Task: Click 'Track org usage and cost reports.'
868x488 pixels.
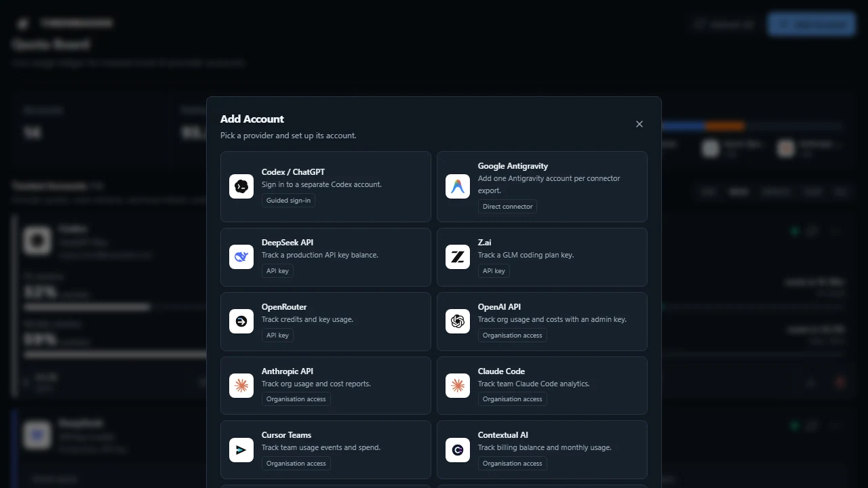Action: click(316, 384)
